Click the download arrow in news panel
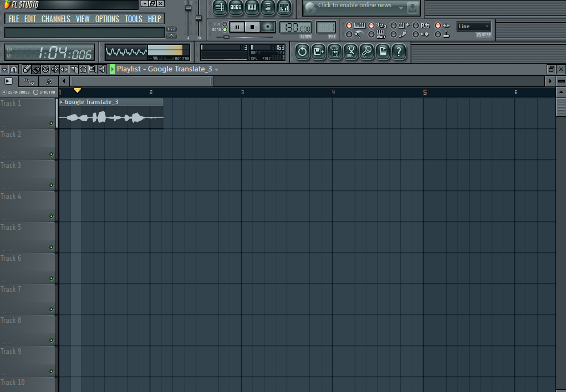 (x=412, y=7)
